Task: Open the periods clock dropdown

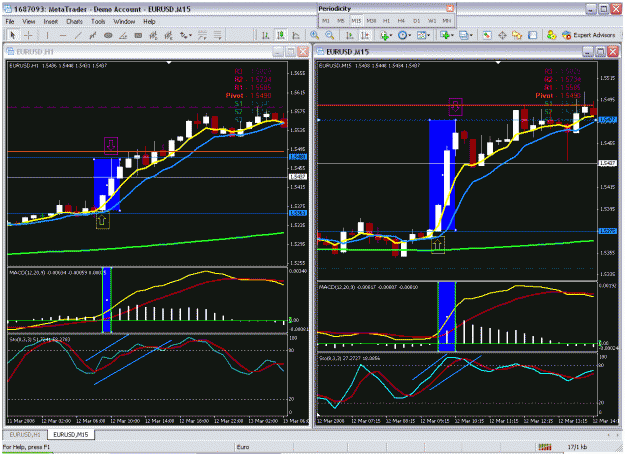Action: [404, 35]
